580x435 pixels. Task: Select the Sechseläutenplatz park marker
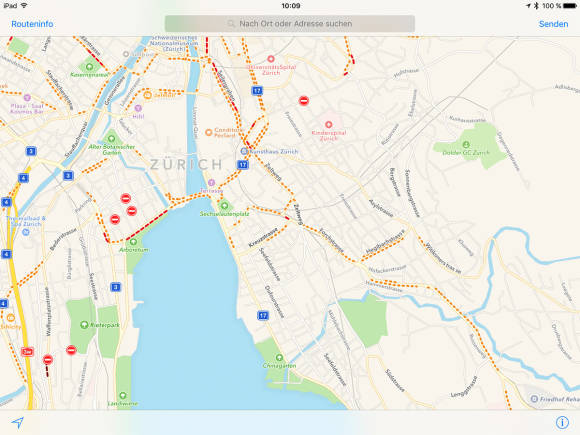[x=224, y=205]
